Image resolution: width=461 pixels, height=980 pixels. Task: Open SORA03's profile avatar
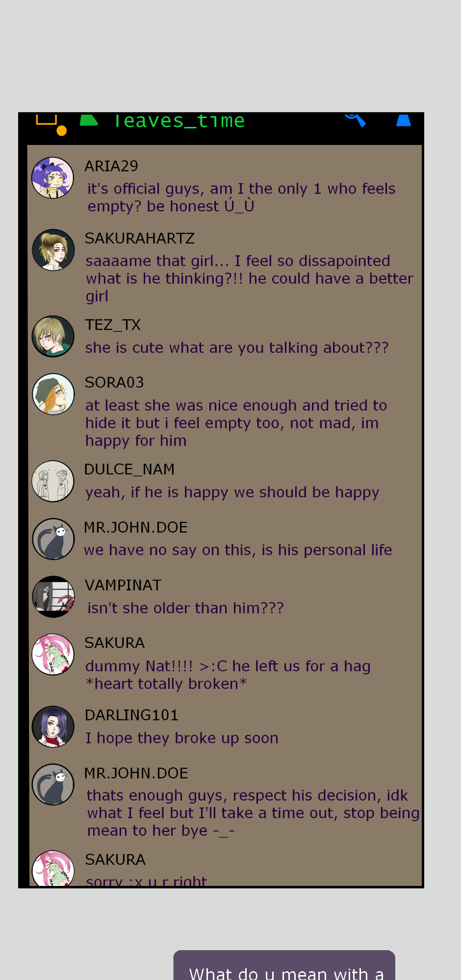tap(53, 394)
